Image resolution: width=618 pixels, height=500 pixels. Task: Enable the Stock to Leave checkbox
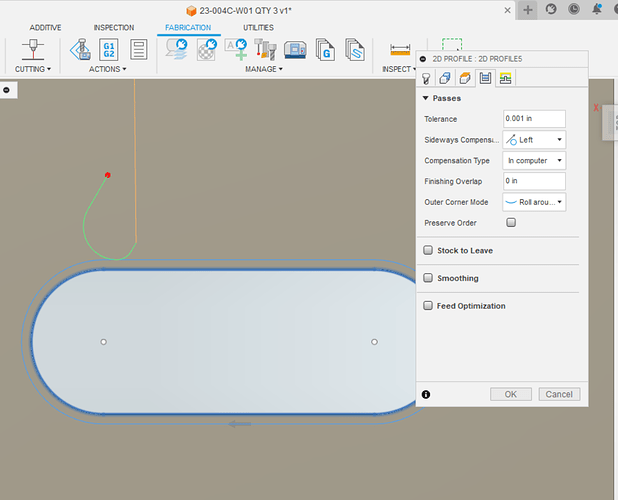click(x=428, y=250)
